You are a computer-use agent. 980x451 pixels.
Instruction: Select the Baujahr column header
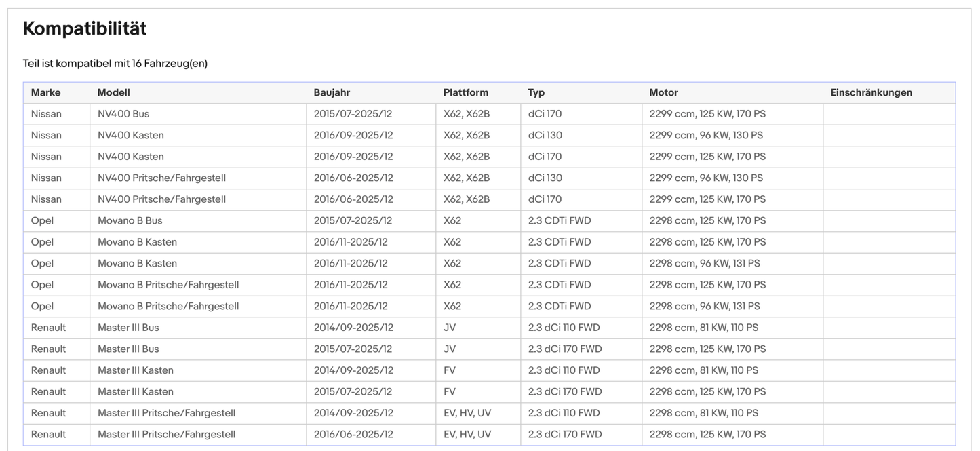(332, 93)
